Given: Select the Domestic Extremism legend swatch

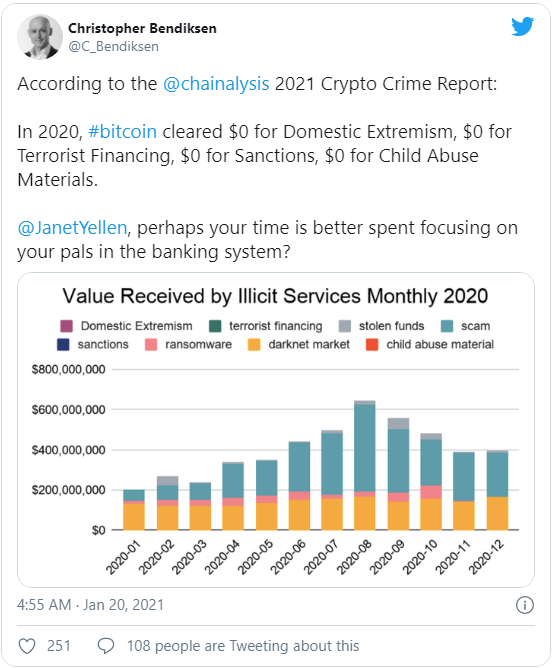Looking at the screenshot, I should pos(66,326).
